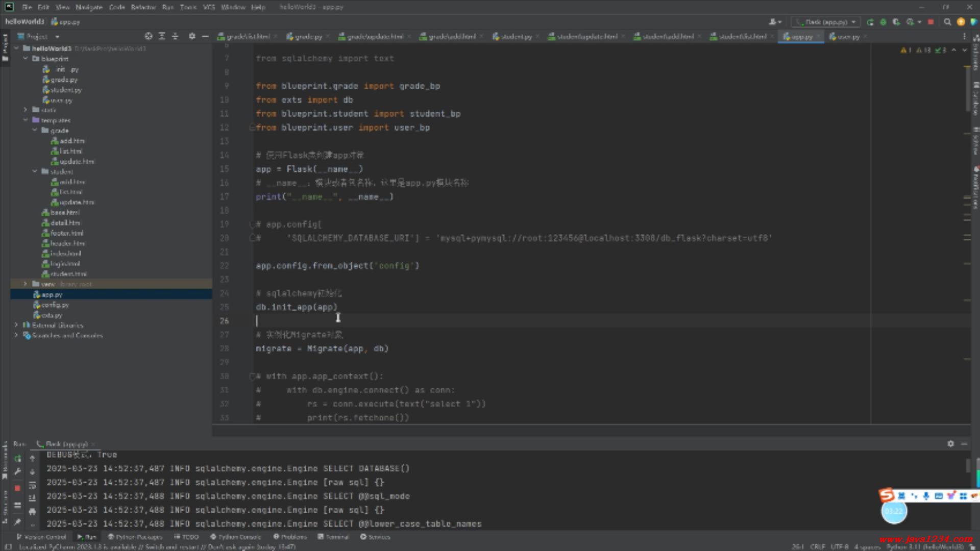
Task: Expand the venv library root folder
Action: [x=25, y=284]
